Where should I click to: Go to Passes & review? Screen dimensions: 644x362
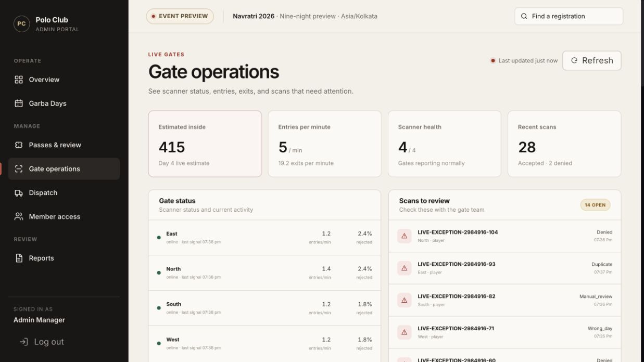64,145
